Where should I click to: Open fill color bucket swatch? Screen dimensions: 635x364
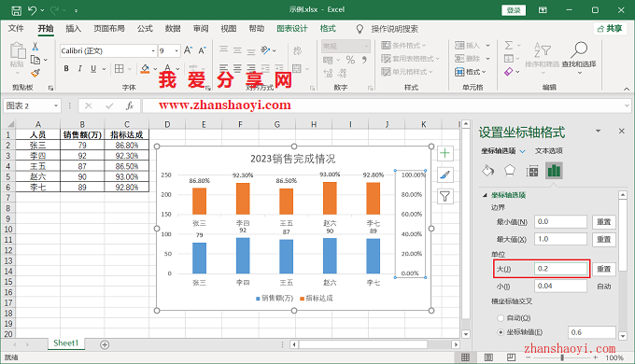point(145,69)
